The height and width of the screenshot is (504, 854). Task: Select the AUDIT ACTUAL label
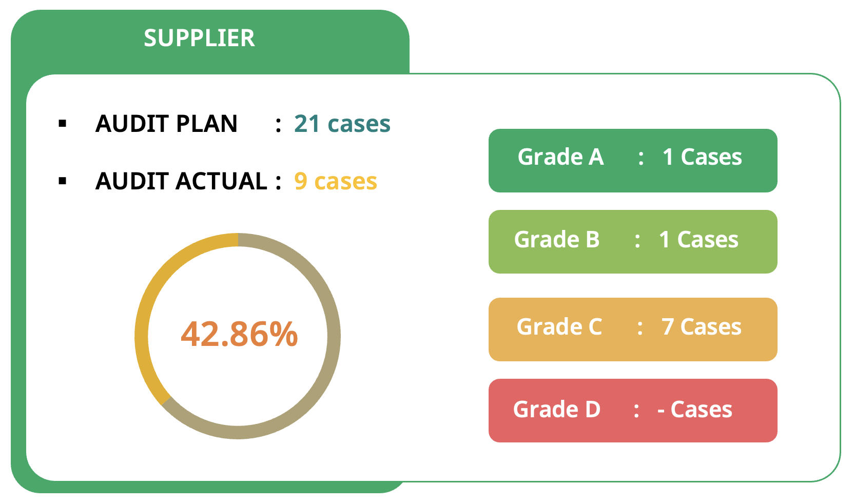tap(181, 181)
